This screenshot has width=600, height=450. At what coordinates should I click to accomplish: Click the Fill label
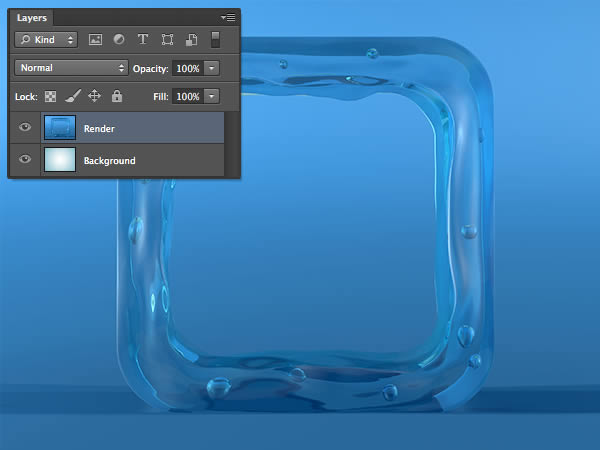161,96
